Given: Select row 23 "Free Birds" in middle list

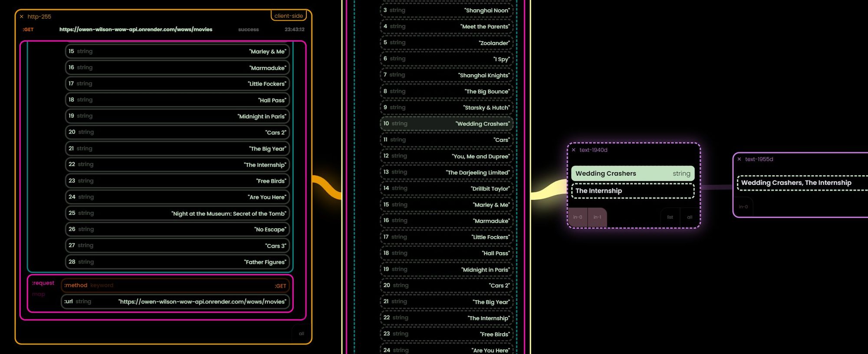Looking at the screenshot, I should pyautogui.click(x=447, y=334).
